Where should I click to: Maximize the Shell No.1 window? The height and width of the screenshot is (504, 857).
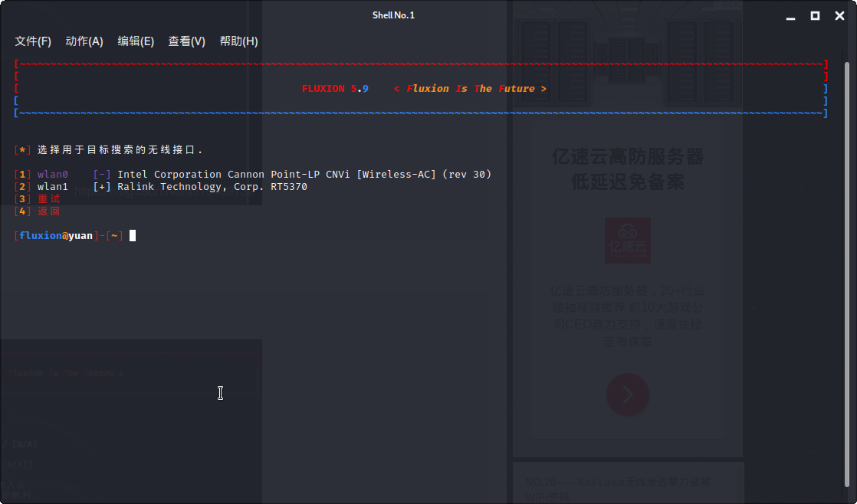click(815, 16)
